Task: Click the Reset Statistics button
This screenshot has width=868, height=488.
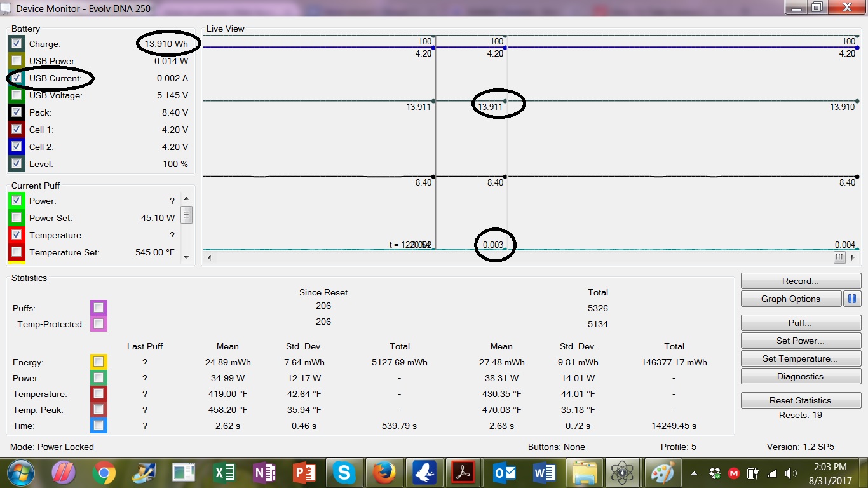Action: [x=800, y=400]
